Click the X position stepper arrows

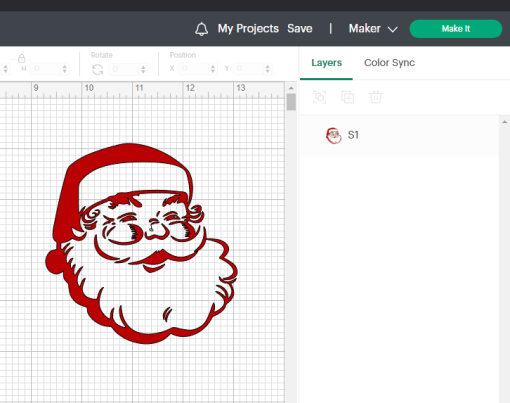pyautogui.click(x=213, y=69)
